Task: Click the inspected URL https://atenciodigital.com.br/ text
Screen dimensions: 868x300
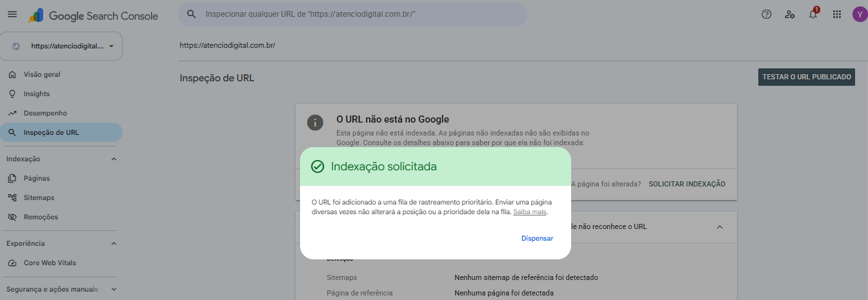Action: click(228, 46)
